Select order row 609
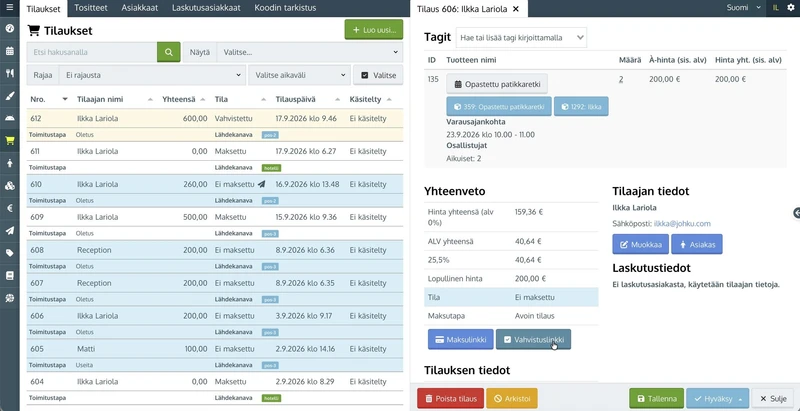 tap(215, 217)
